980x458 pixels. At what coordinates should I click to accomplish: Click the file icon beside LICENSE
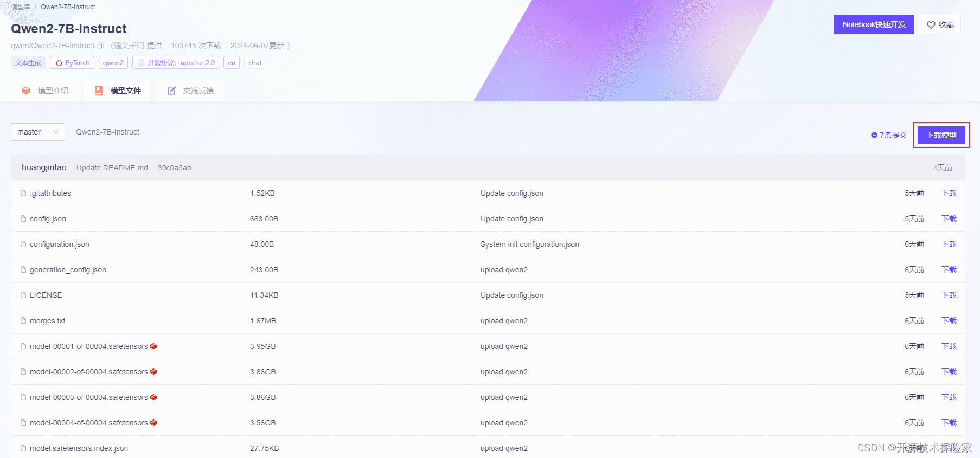click(23, 295)
